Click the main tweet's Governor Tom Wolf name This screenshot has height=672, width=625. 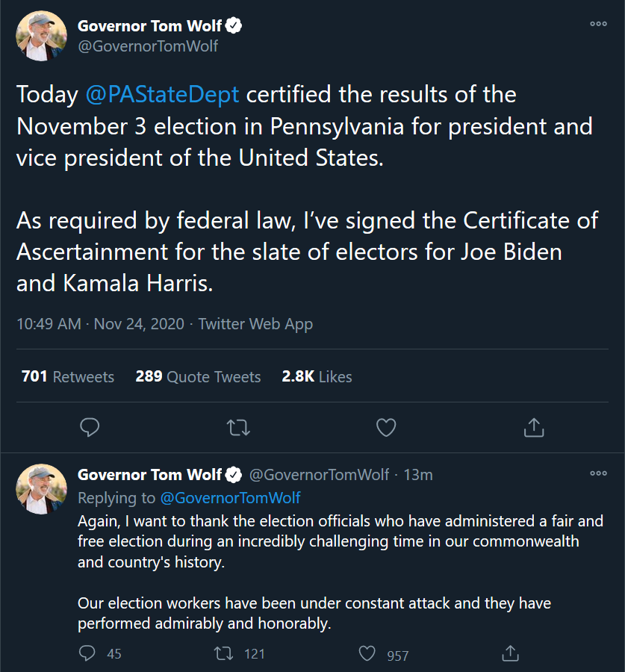coord(149,25)
